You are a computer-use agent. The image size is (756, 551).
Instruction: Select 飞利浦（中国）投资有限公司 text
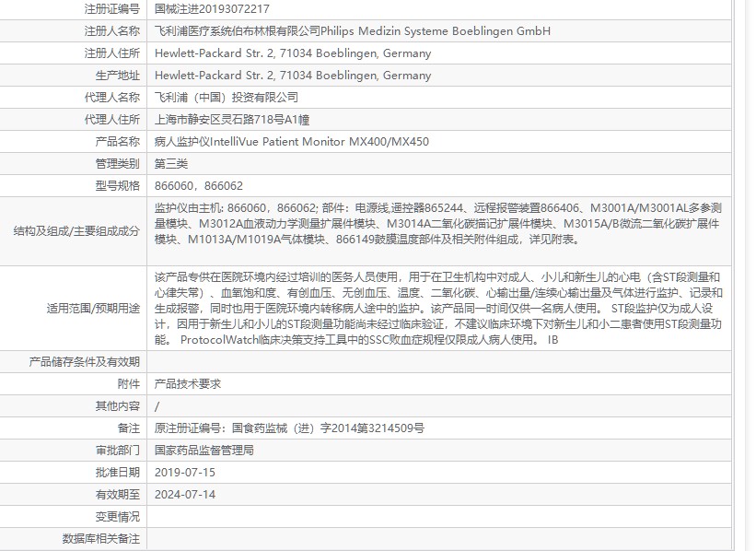pyautogui.click(x=227, y=98)
